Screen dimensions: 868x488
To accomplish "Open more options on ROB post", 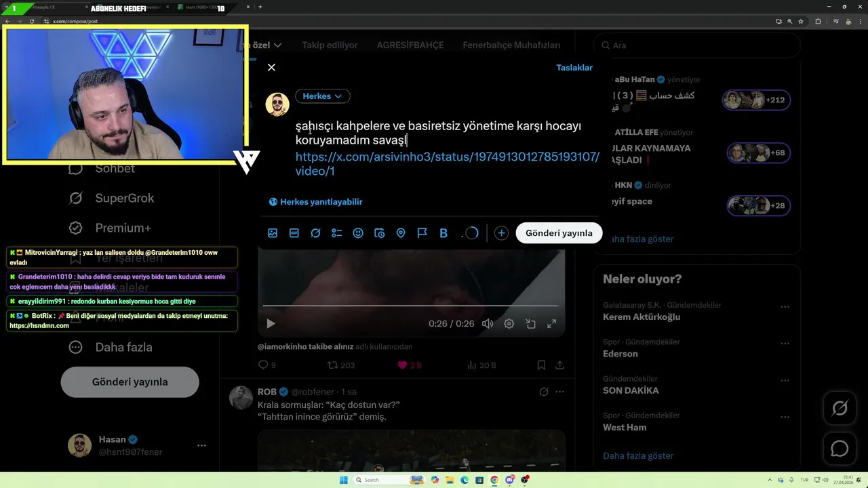I will point(559,392).
